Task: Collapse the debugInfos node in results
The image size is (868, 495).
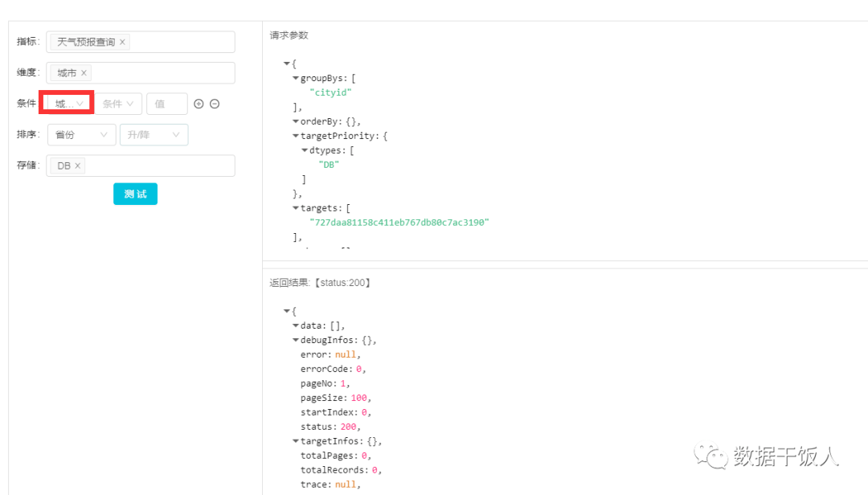Action: click(x=296, y=341)
